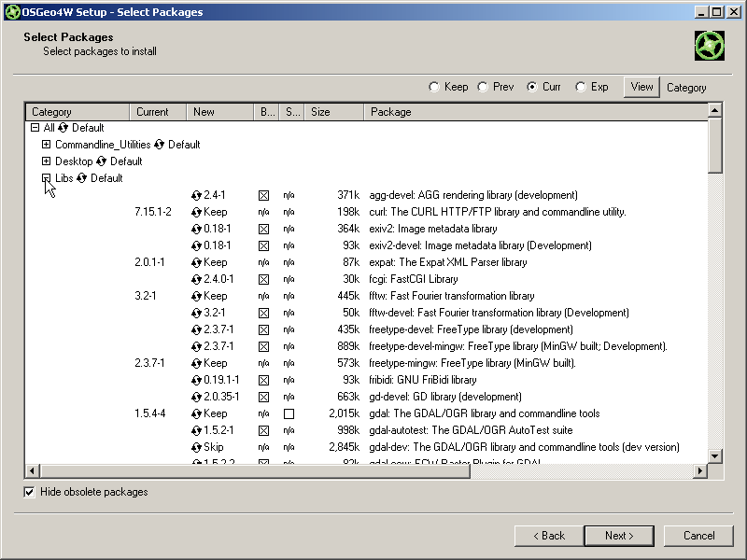Cycle the version icon for agg-devel
Image resolution: width=747 pixels, height=560 pixels.
pyautogui.click(x=196, y=195)
